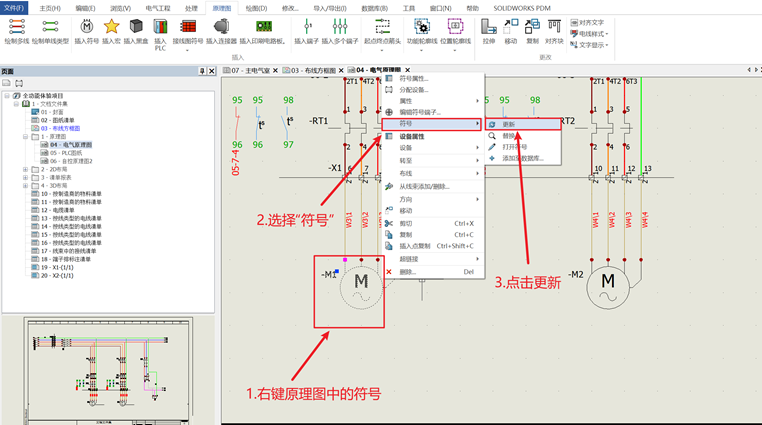The width and height of the screenshot is (762, 425).
Task: Click the page preview thumbnail
Action: [x=108, y=371]
